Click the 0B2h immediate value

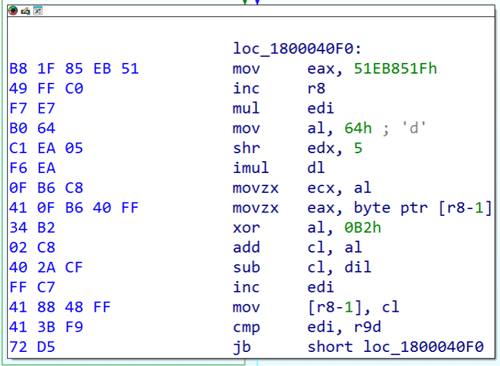[x=363, y=228]
